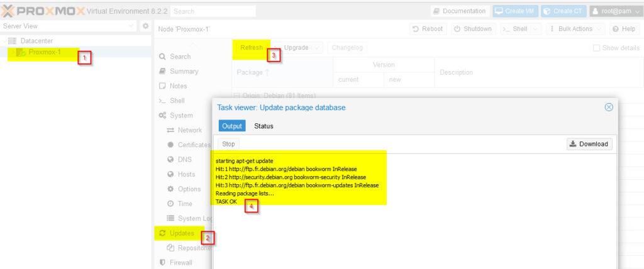Image resolution: width=644 pixels, height=269 pixels.
Task: Click the Notes icon
Action: coord(162,86)
